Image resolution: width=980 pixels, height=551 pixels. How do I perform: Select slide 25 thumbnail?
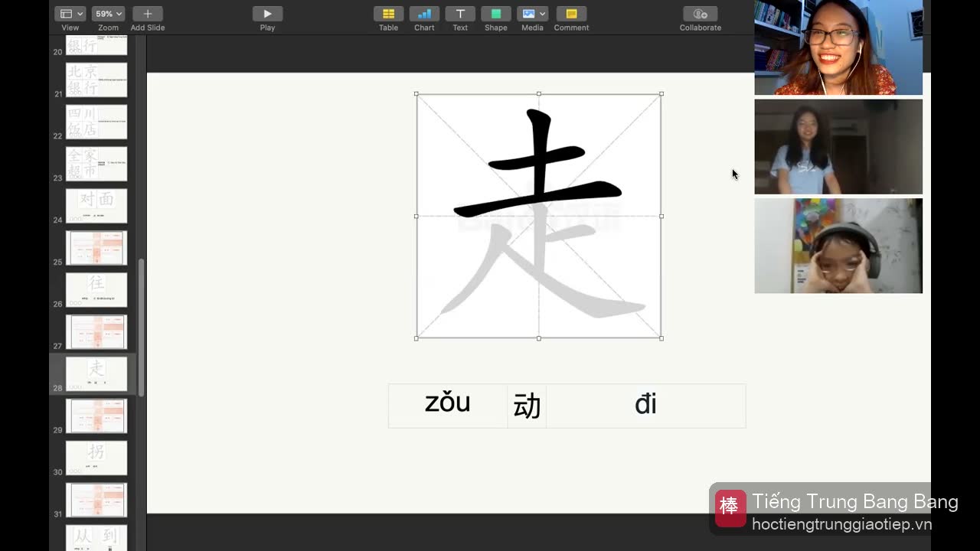pyautogui.click(x=96, y=248)
